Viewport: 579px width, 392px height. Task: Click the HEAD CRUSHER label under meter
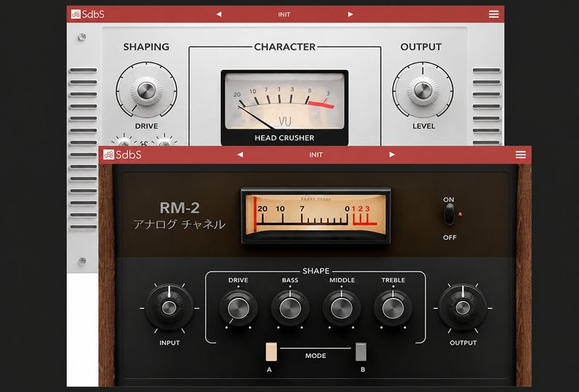click(x=284, y=137)
